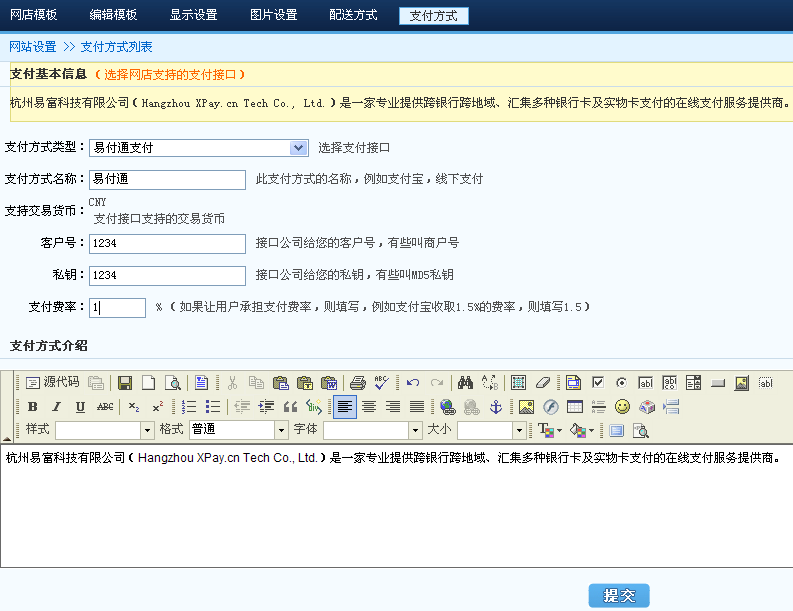
Task: Click the Save floppy disk icon
Action: (x=125, y=383)
